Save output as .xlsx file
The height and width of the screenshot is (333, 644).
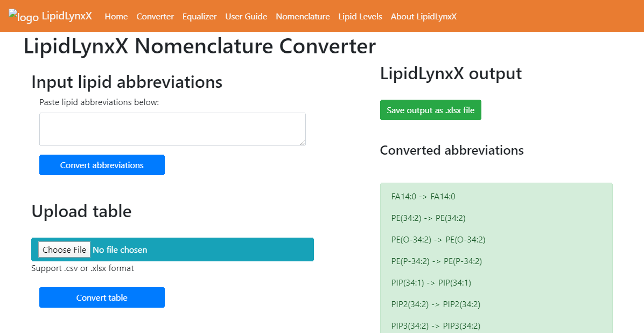430,109
